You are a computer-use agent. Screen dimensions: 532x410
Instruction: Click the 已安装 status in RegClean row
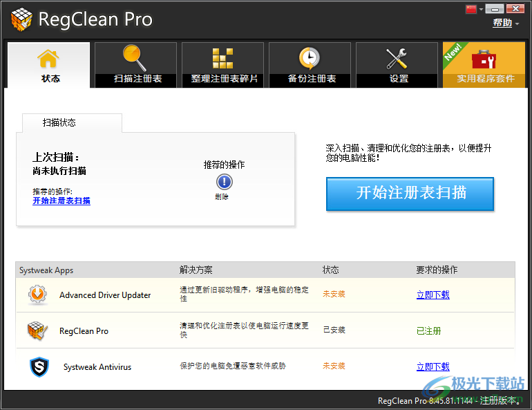point(334,330)
